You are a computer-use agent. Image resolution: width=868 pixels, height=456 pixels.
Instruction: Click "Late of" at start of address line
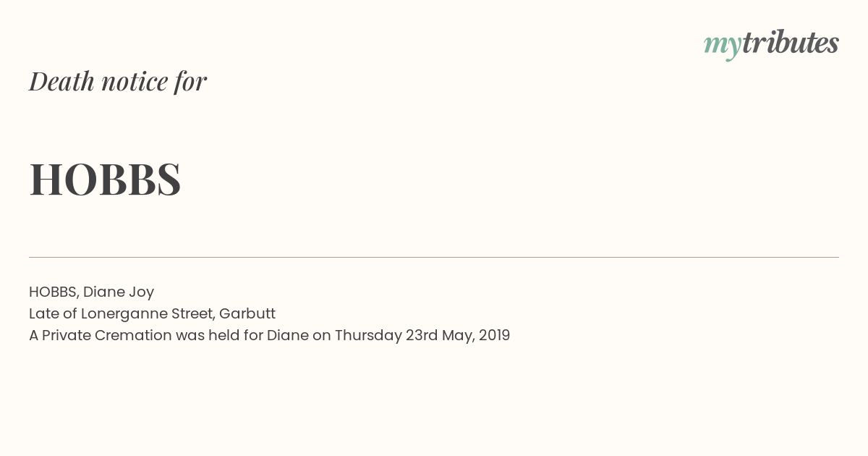click(x=53, y=314)
